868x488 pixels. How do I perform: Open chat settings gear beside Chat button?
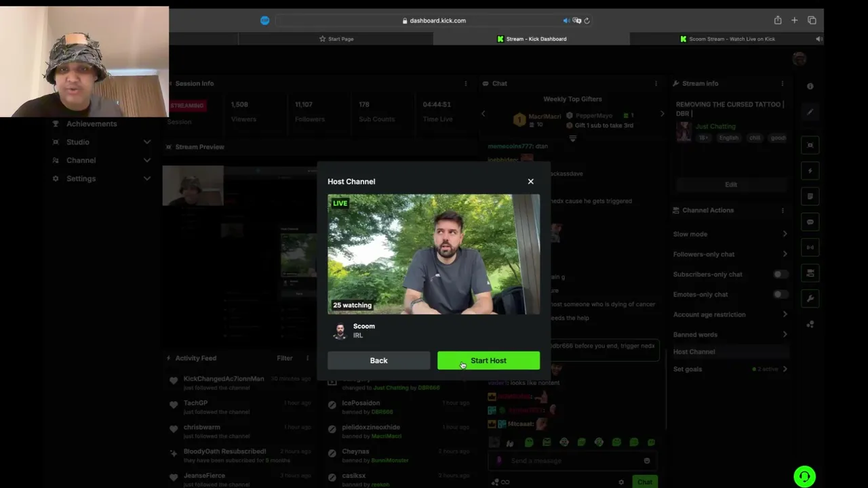621,482
